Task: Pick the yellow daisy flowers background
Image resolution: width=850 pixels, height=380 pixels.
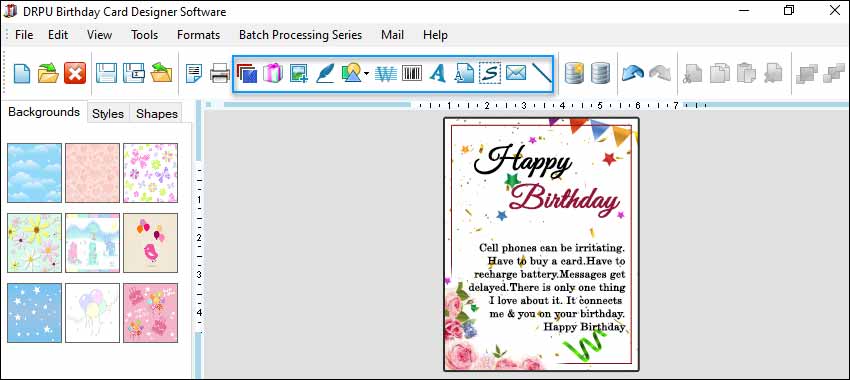Action: coord(34,243)
